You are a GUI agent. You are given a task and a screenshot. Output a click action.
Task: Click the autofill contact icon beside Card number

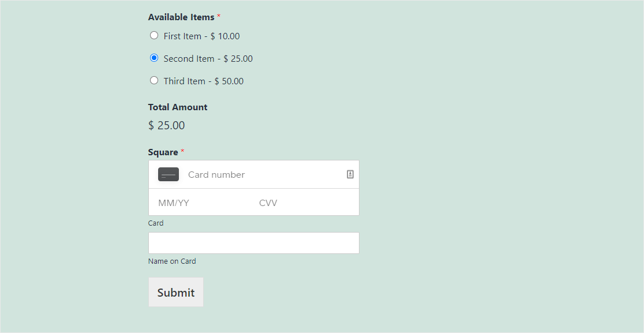coord(350,174)
